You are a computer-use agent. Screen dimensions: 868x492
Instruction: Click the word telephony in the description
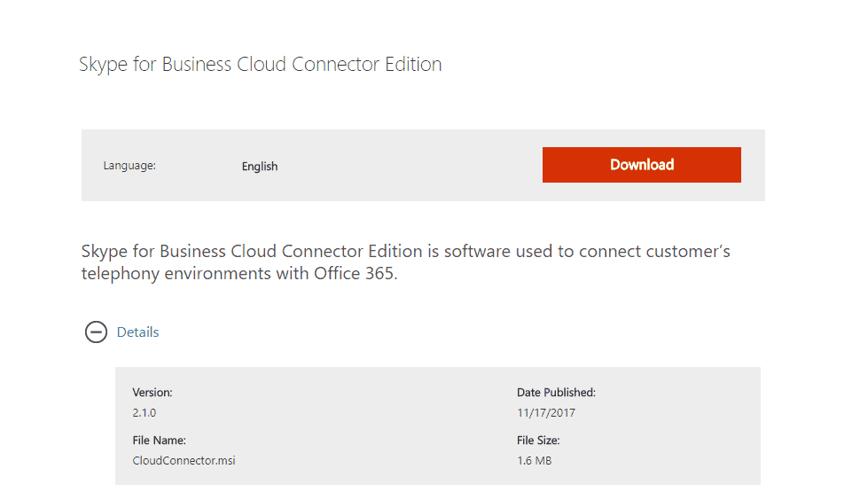[x=123, y=274]
